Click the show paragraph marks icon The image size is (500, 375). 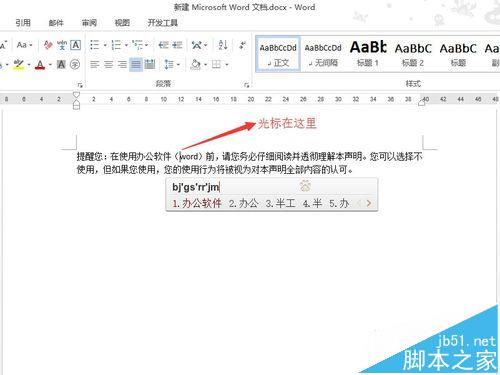point(243,45)
